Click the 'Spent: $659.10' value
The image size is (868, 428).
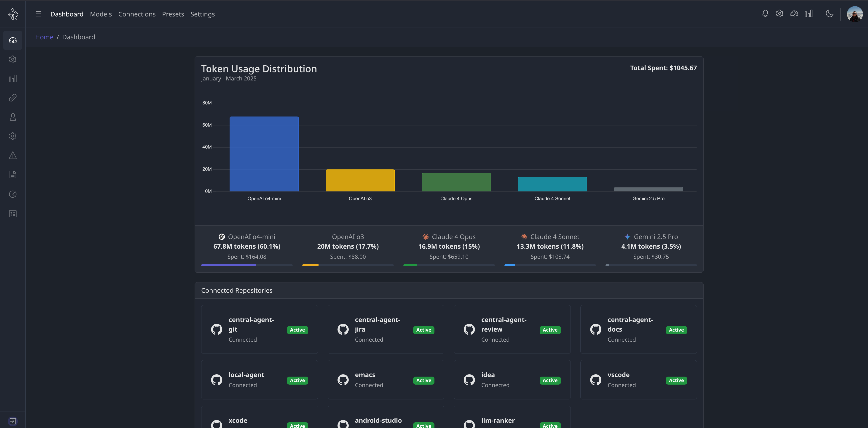click(x=449, y=257)
